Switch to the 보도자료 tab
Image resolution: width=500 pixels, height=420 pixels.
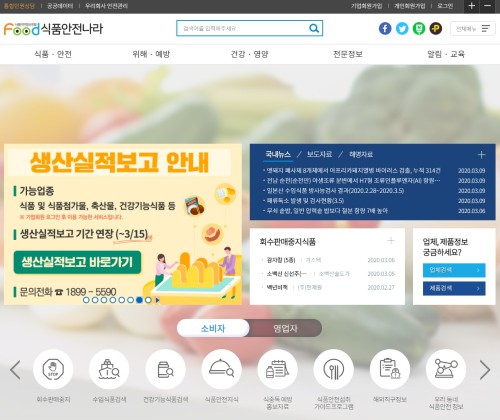click(319, 154)
